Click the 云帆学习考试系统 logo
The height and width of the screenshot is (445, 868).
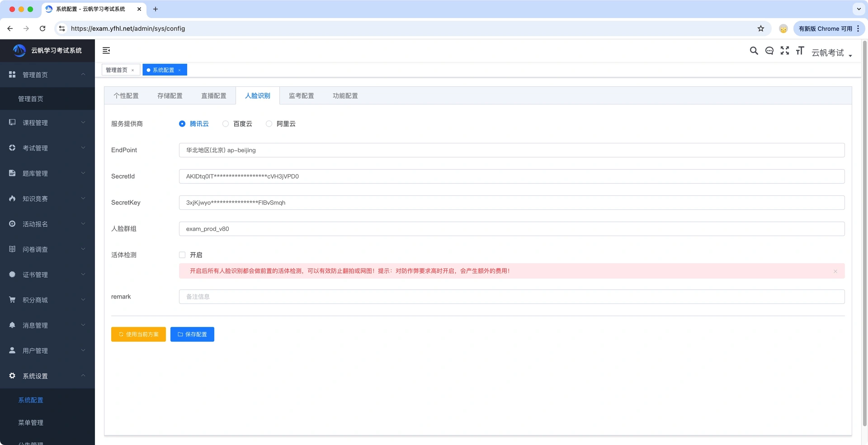point(19,51)
